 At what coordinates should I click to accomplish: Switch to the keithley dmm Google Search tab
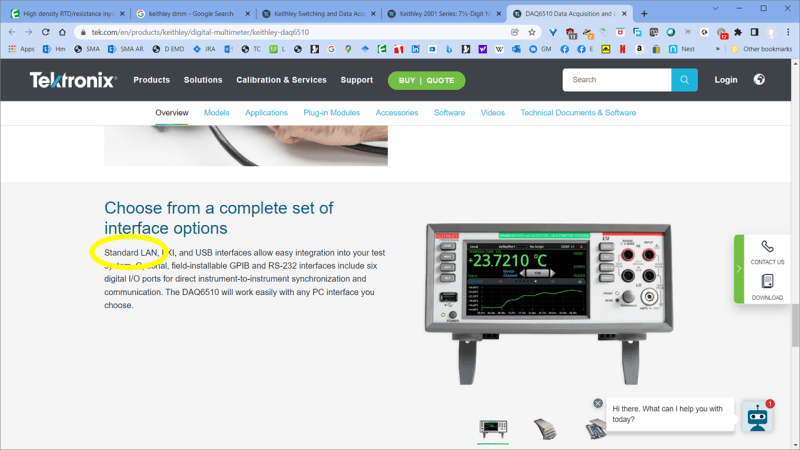click(192, 14)
